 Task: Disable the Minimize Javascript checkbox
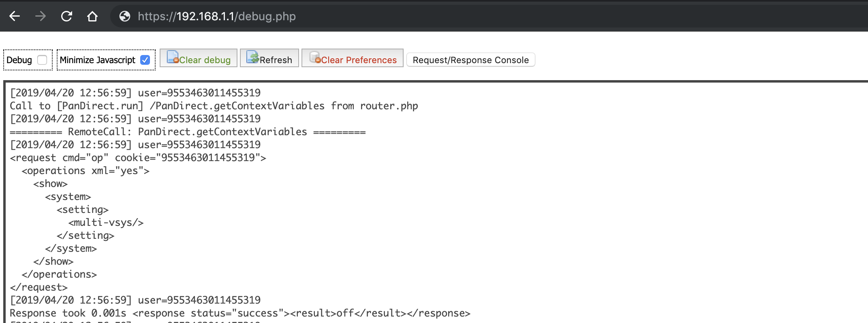tap(145, 59)
